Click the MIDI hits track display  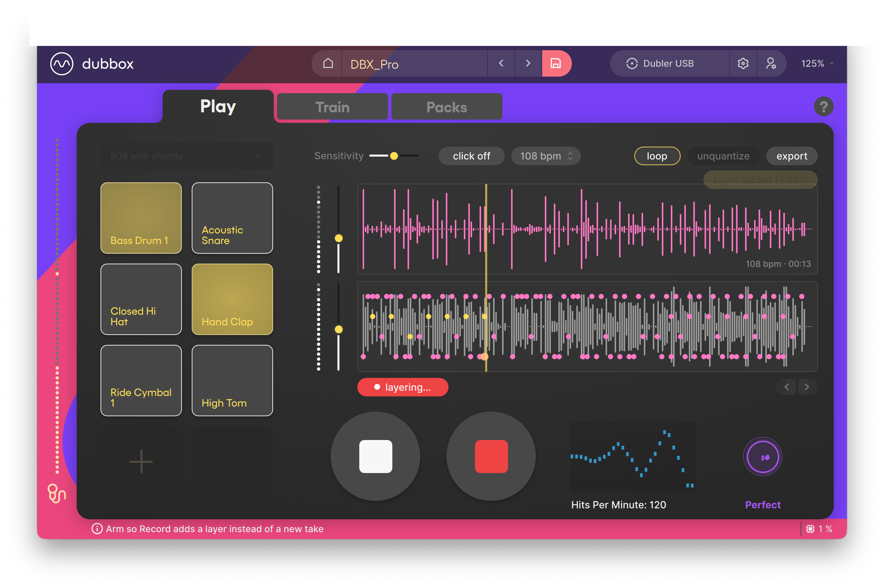pos(587,327)
